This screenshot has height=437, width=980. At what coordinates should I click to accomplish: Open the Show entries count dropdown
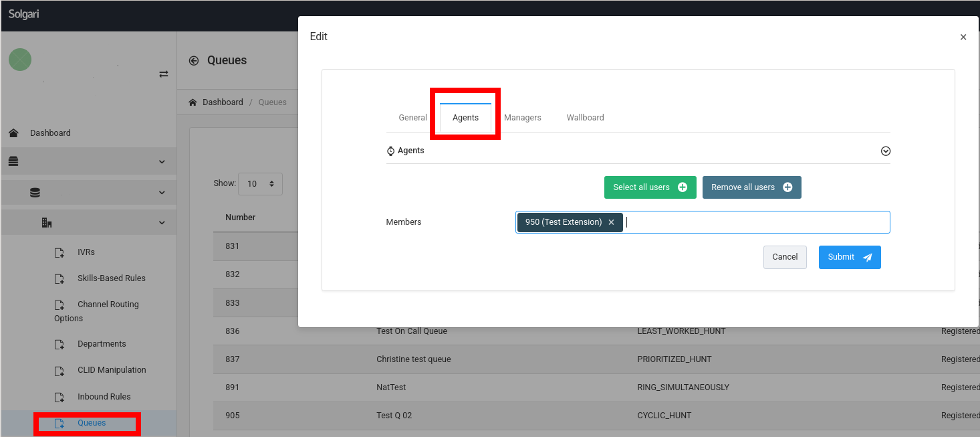260,183
